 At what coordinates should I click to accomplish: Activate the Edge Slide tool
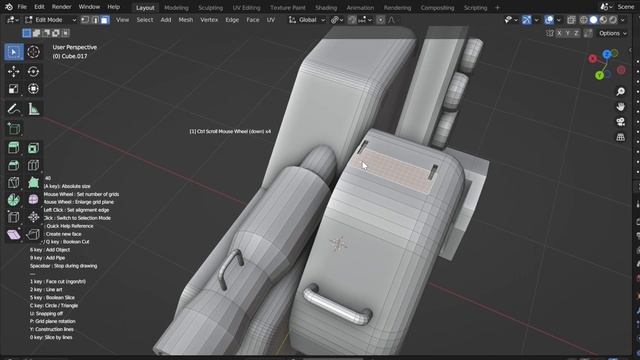[13, 217]
